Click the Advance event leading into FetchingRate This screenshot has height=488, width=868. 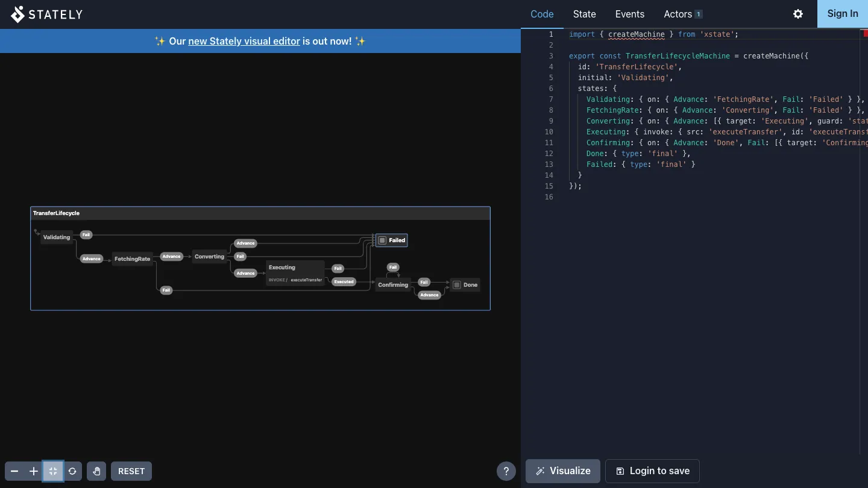(92, 259)
